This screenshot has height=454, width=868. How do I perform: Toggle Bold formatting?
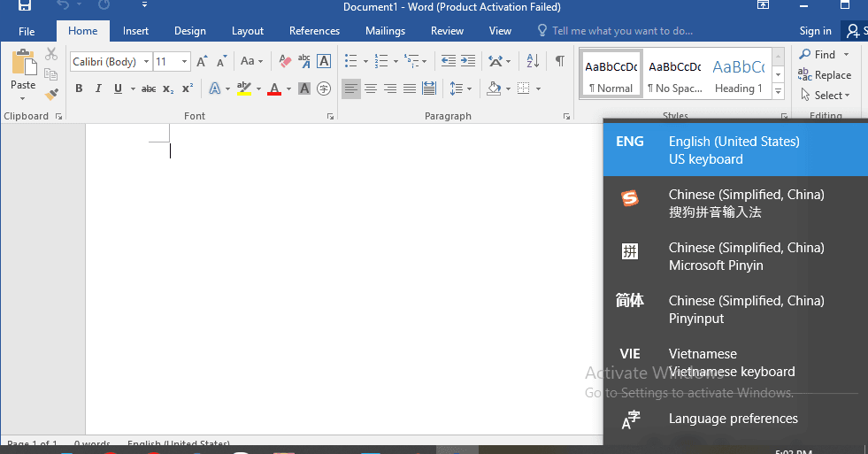pos(79,88)
